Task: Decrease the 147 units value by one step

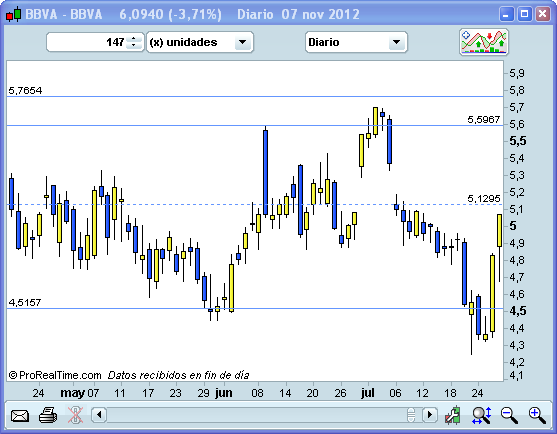Action: pos(134,45)
